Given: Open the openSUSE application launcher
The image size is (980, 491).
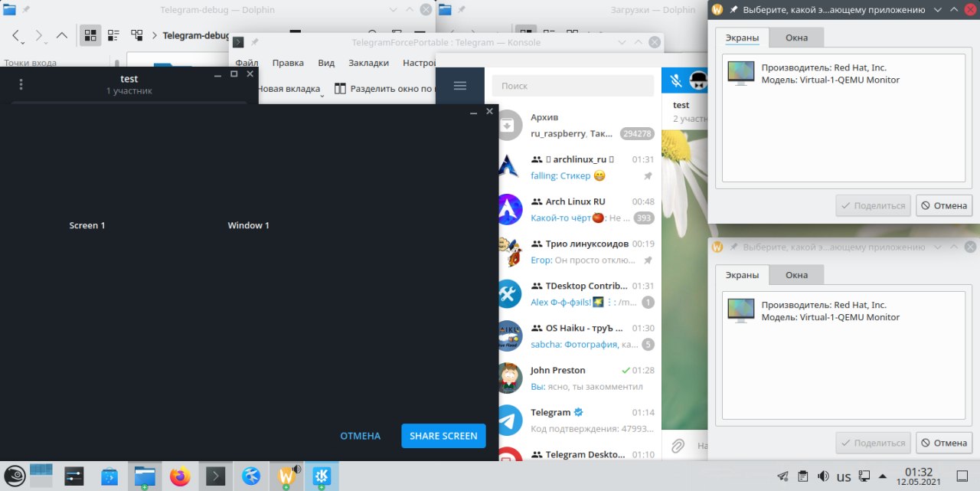Looking at the screenshot, I should 15,476.
